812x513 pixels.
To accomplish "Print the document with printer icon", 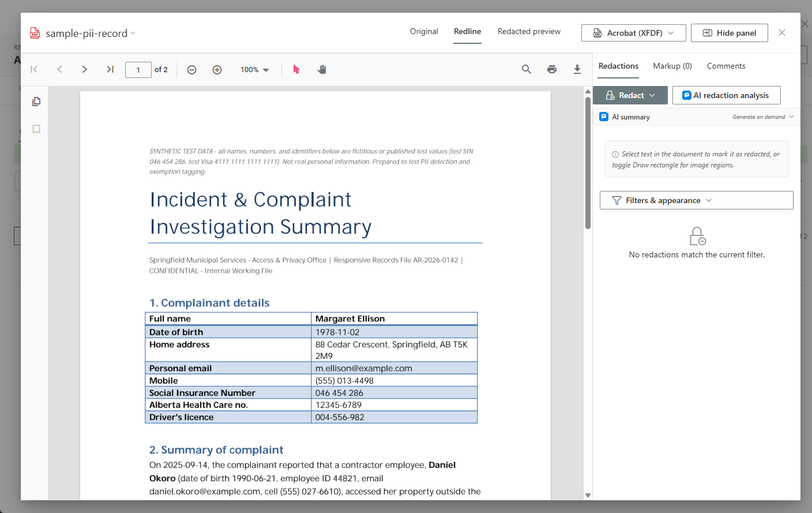I will click(552, 69).
